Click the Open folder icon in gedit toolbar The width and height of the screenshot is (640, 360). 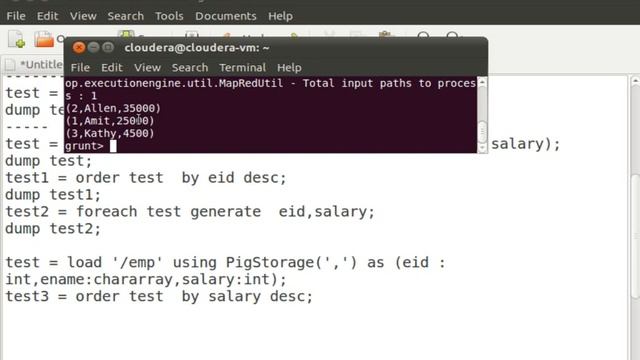point(44,40)
